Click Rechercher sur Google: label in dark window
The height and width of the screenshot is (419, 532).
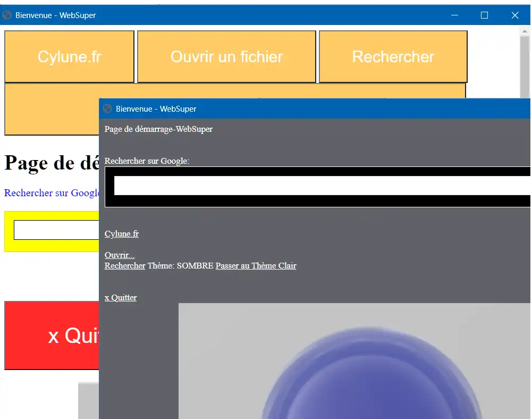pos(147,161)
